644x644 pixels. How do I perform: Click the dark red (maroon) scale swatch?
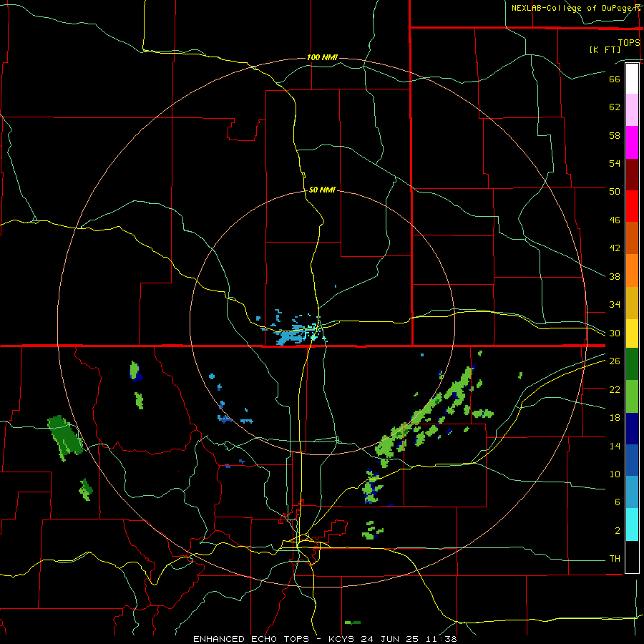point(632,175)
